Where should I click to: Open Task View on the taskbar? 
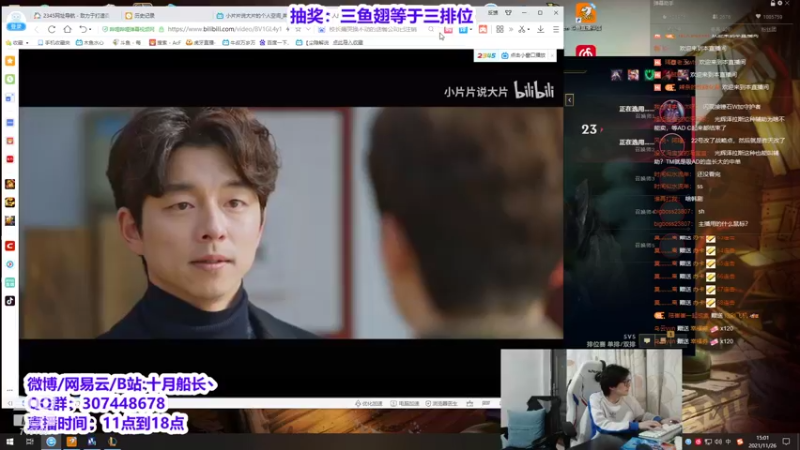[30, 441]
